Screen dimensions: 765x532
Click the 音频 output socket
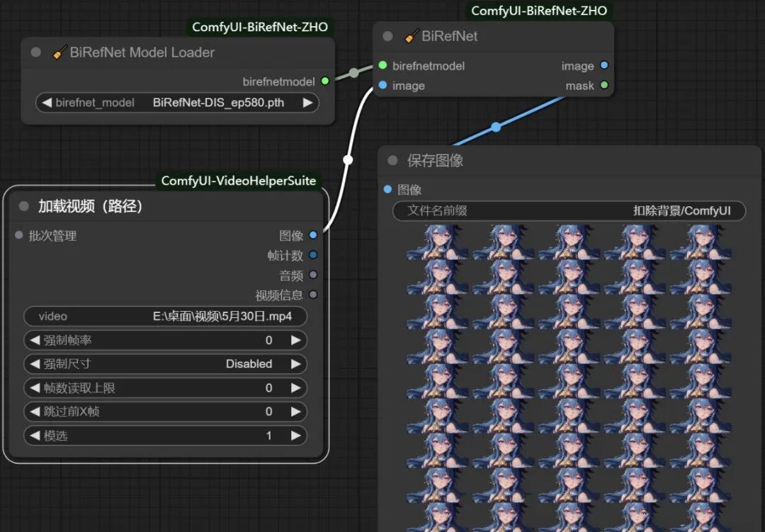[313, 275]
